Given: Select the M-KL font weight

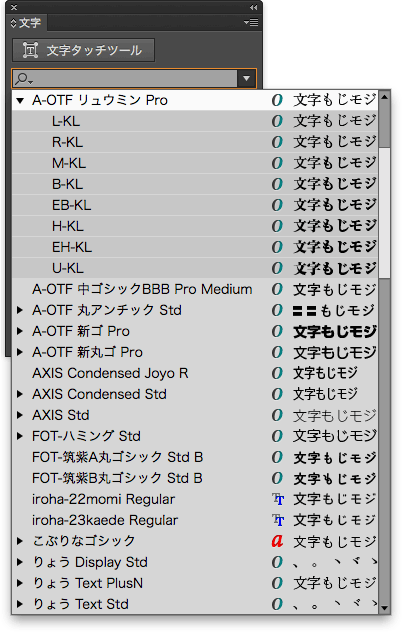Looking at the screenshot, I should [195, 163].
